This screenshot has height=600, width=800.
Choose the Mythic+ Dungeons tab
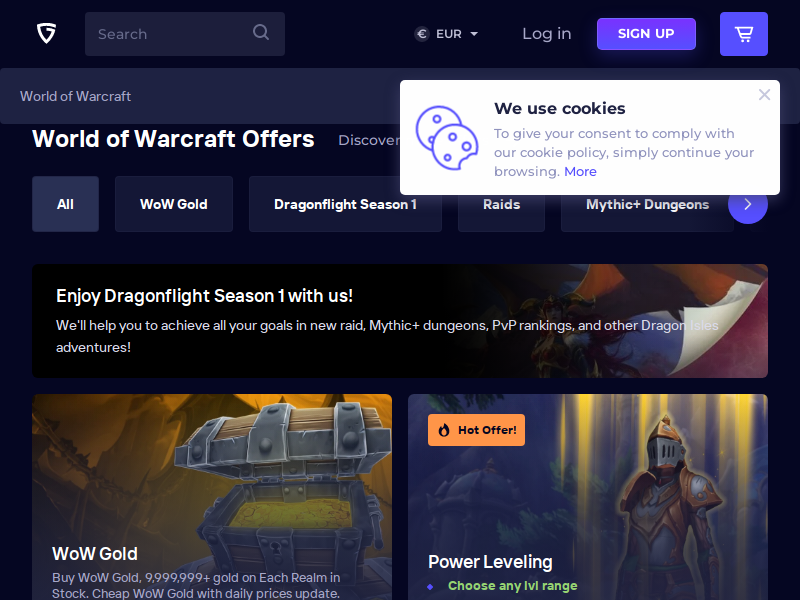tap(647, 204)
